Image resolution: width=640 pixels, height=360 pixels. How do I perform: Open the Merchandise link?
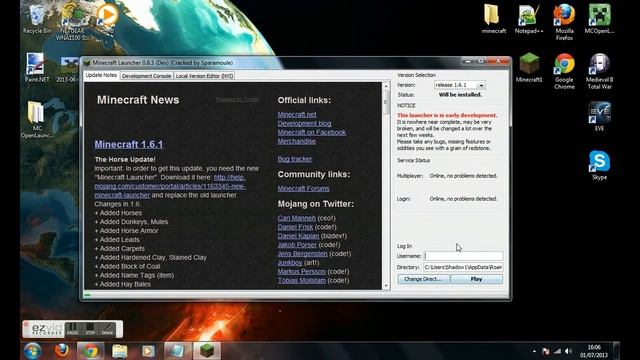(297, 141)
